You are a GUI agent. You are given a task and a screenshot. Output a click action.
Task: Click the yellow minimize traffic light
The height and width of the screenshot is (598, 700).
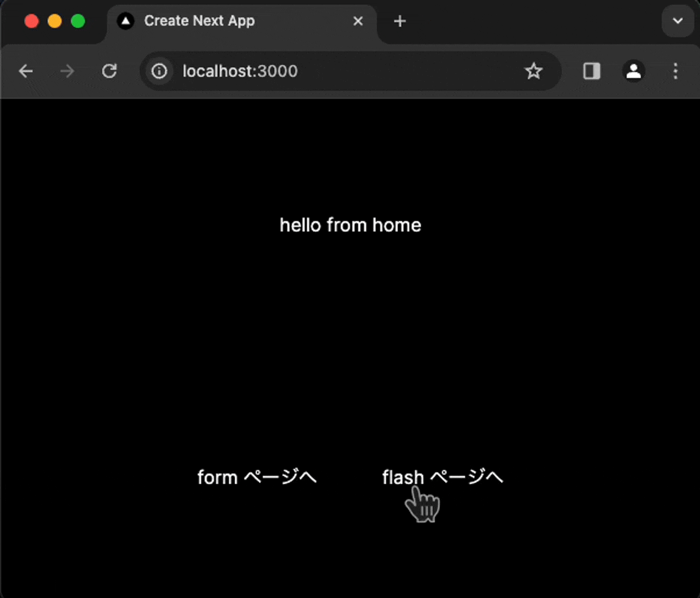[55, 20]
